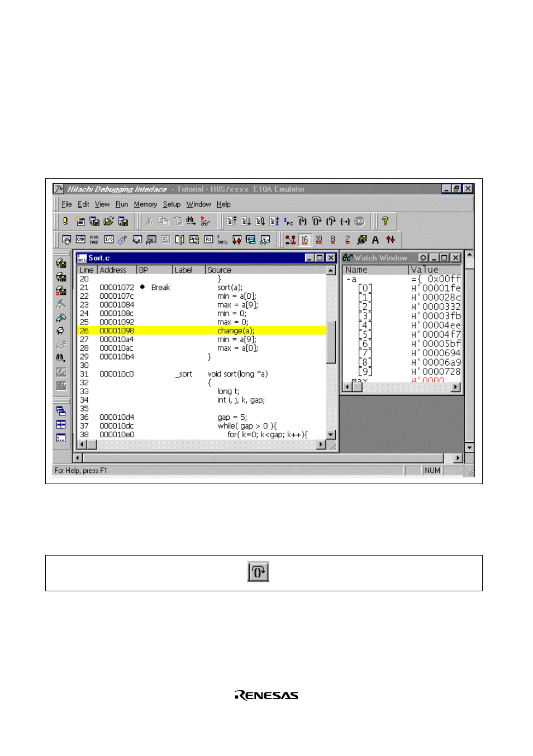Open the CMD command line window icon
Screen dimensions: 533x756
click(x=80, y=240)
